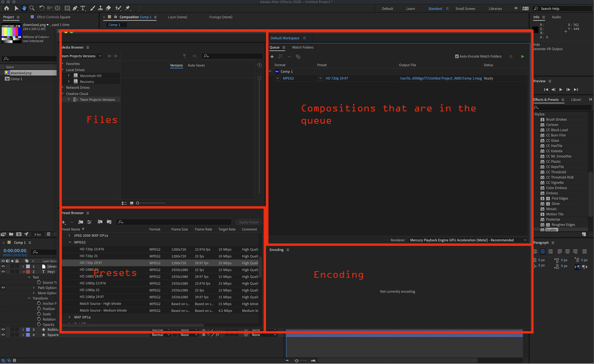Click the Position stopwatch icon
Screen dimensions: 594x364
pos(39,309)
